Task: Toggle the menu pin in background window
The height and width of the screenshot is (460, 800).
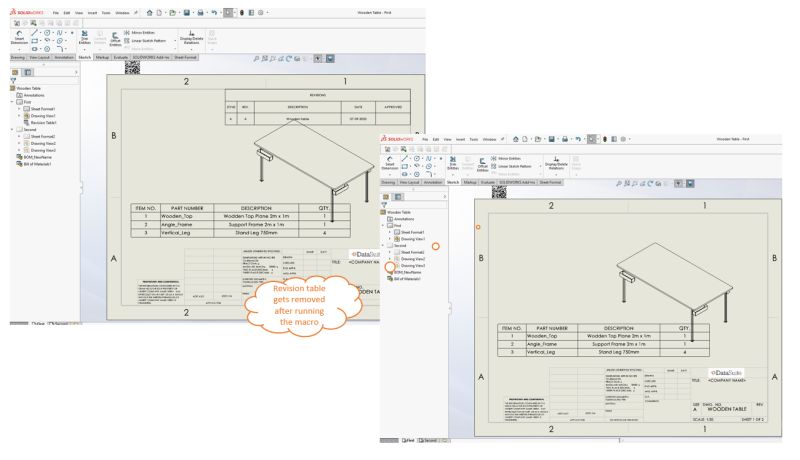Action: tap(136, 13)
